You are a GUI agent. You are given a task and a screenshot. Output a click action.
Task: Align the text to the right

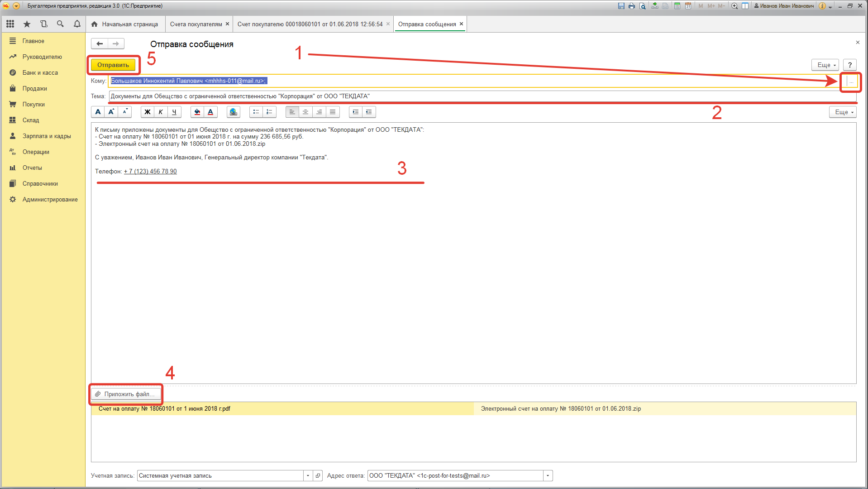(319, 112)
